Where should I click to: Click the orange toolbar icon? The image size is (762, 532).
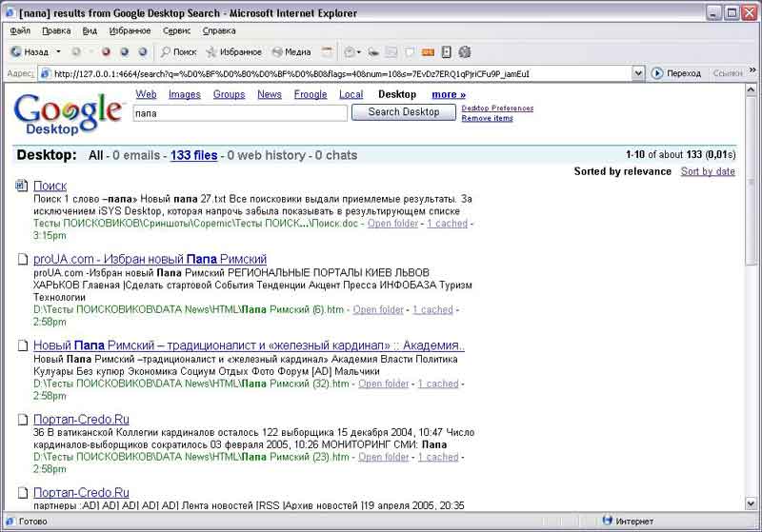pos(428,52)
